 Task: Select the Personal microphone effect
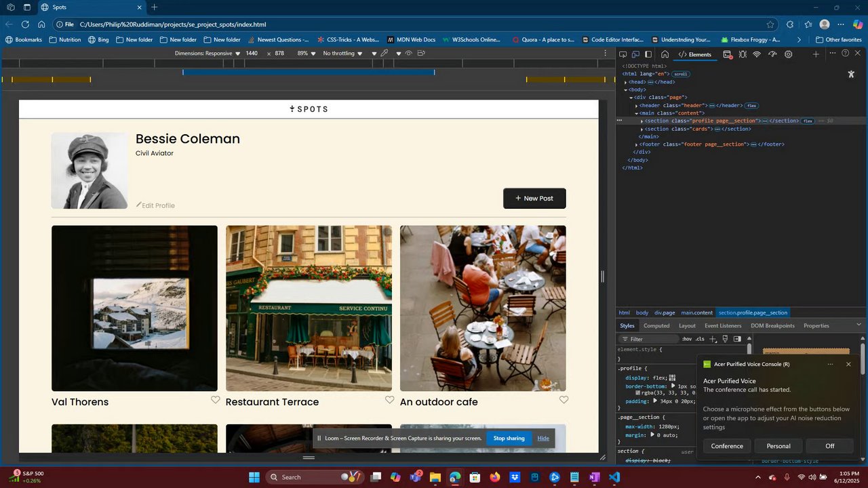(778, 446)
